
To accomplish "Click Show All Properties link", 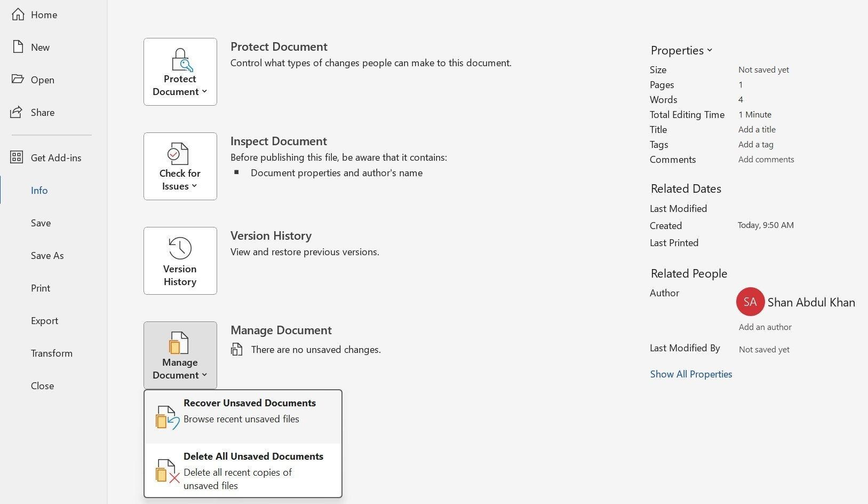I will click(x=691, y=374).
